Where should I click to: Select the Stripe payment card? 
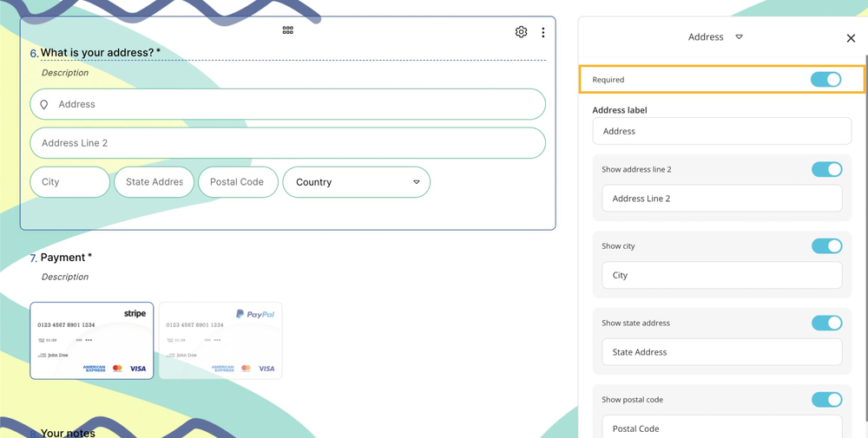click(x=92, y=341)
